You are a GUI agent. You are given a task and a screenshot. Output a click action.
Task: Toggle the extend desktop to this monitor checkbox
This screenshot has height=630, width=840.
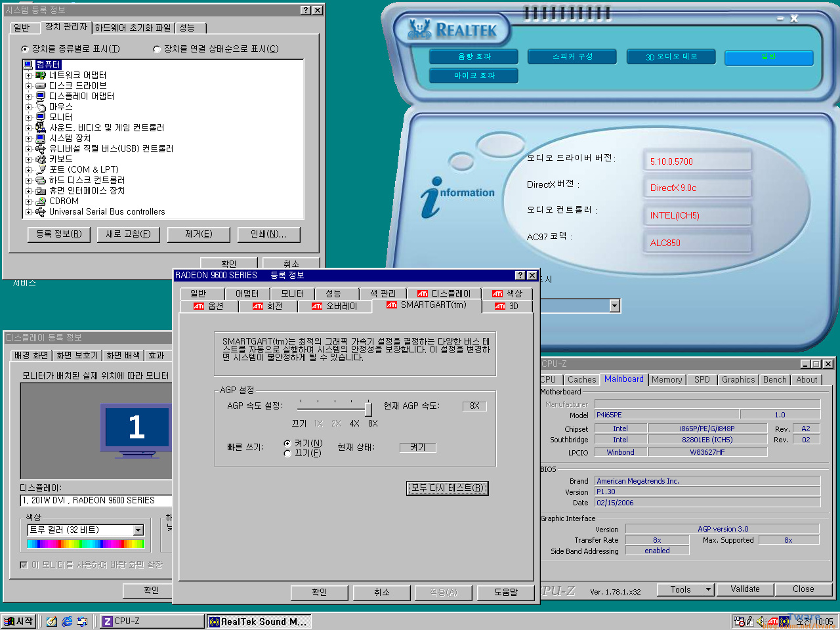tap(24, 564)
